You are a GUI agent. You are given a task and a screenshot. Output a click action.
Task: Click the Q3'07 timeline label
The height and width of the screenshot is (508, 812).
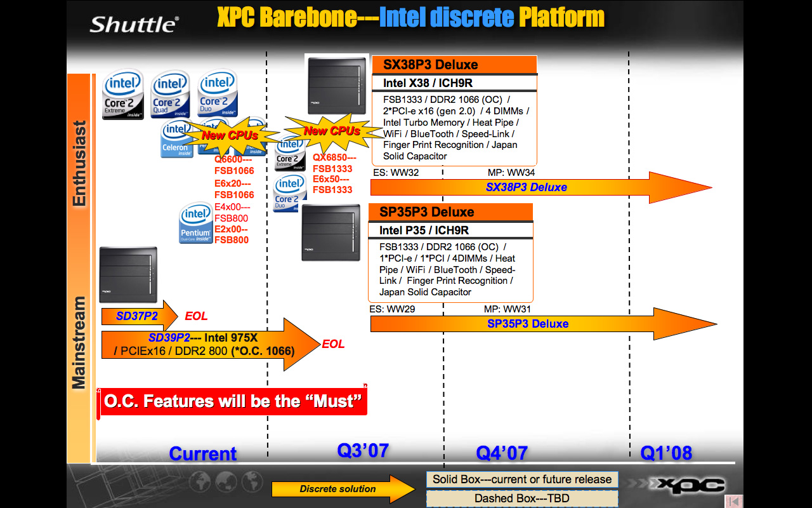pyautogui.click(x=362, y=451)
